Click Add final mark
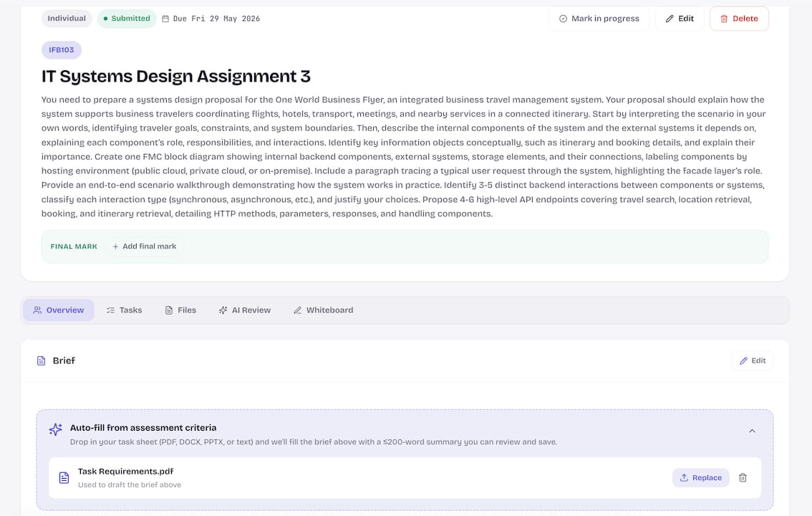Screen dimensions: 812x516 pyautogui.click(x=144, y=247)
